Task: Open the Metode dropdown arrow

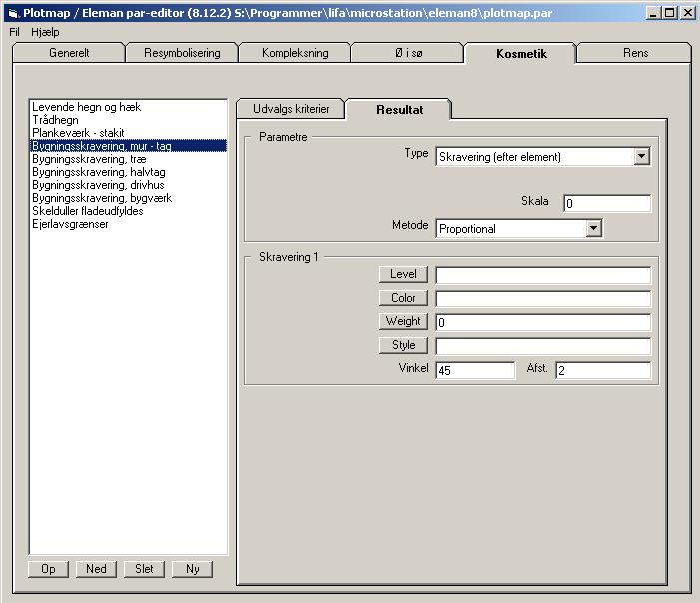Action: (x=593, y=228)
